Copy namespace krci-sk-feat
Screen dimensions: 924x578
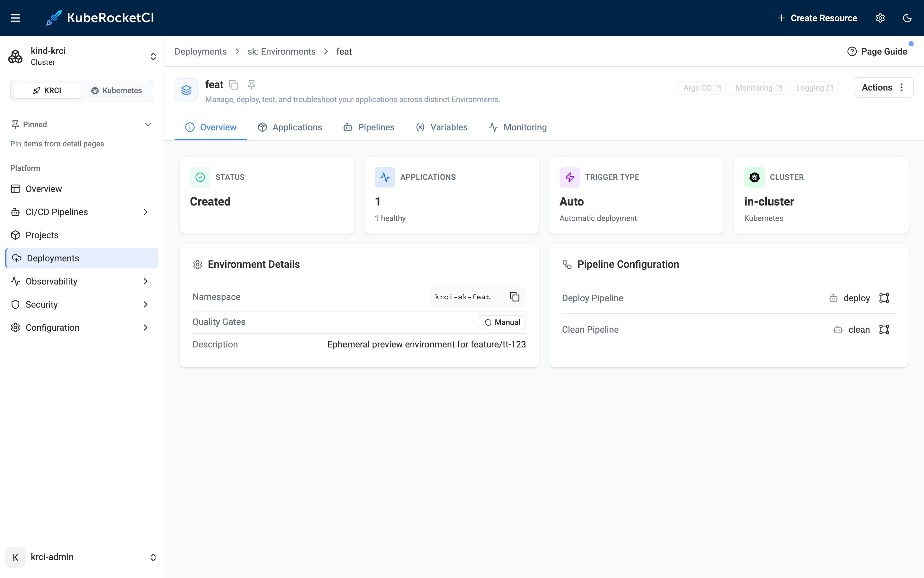[x=515, y=297]
